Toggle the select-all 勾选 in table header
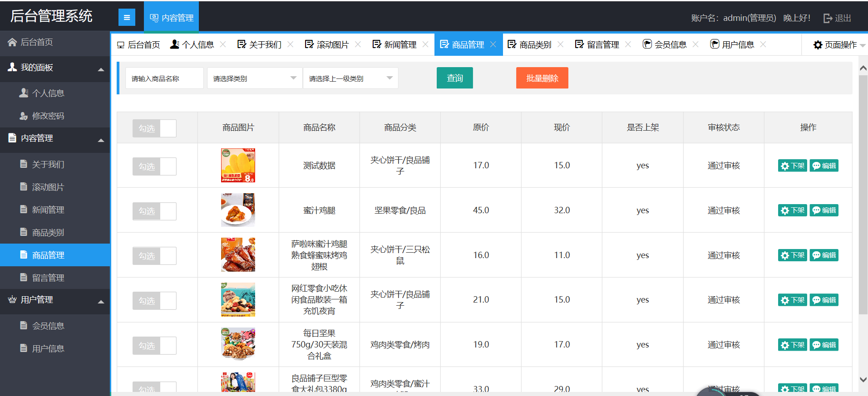868x396 pixels. point(154,128)
